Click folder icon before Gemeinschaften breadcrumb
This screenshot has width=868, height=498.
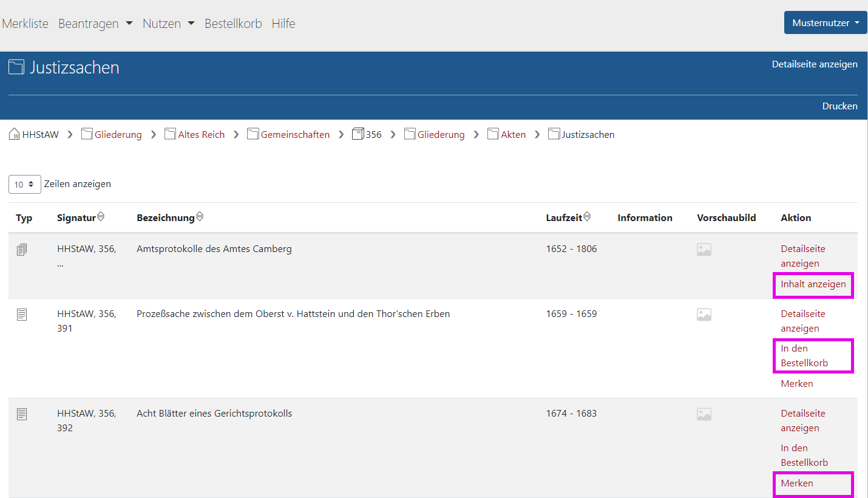(253, 134)
